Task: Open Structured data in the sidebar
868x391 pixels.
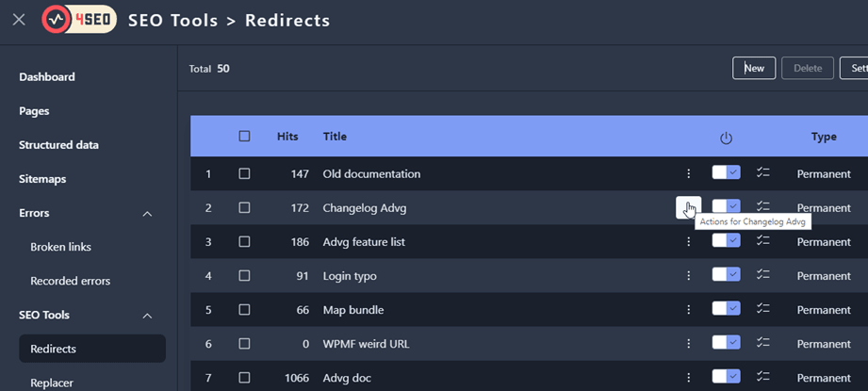Action: click(58, 145)
